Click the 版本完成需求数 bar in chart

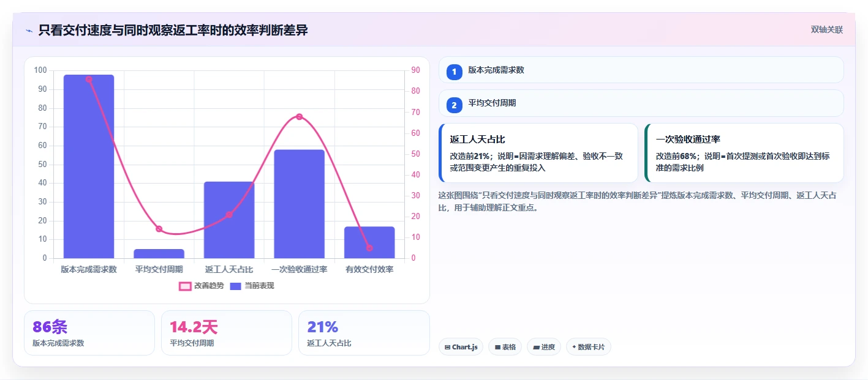[x=89, y=166]
